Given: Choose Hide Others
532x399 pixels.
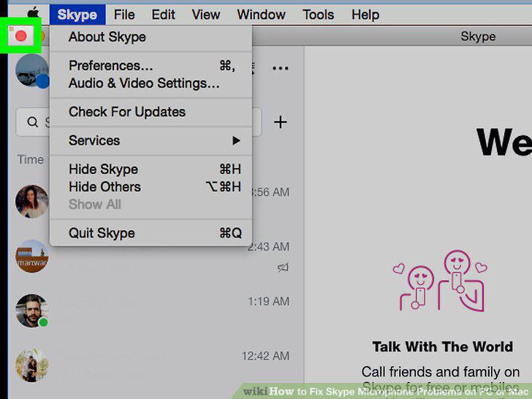Looking at the screenshot, I should point(151,186).
